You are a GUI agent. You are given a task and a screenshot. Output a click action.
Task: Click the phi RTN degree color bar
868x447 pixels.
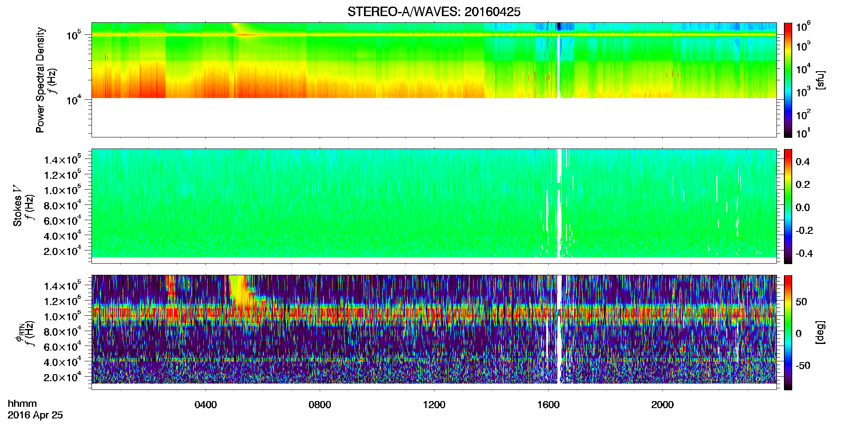click(788, 332)
